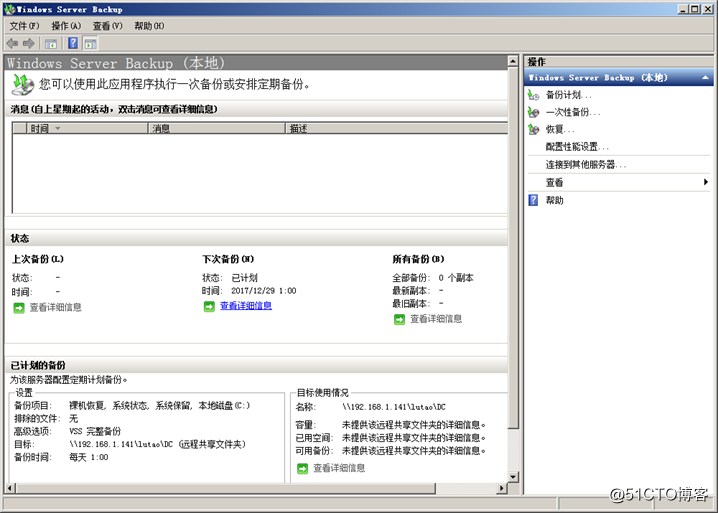Click the 备份计划 icon in the actions pane

click(533, 95)
